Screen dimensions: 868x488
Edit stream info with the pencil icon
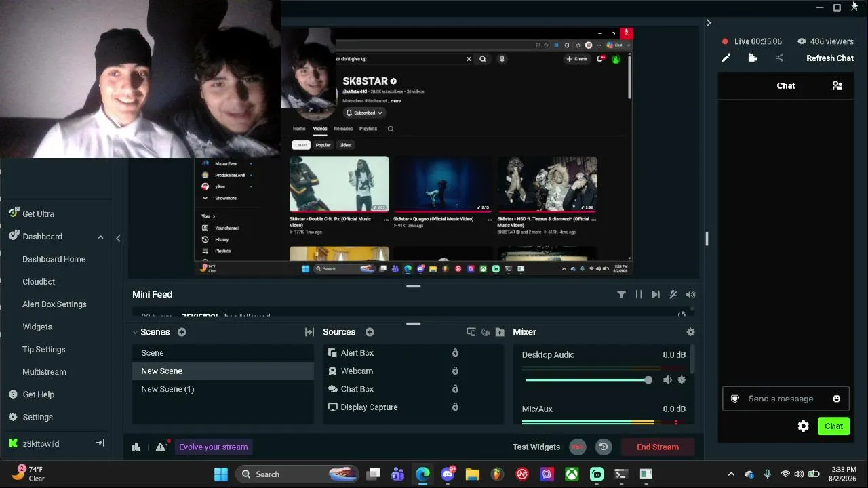726,58
